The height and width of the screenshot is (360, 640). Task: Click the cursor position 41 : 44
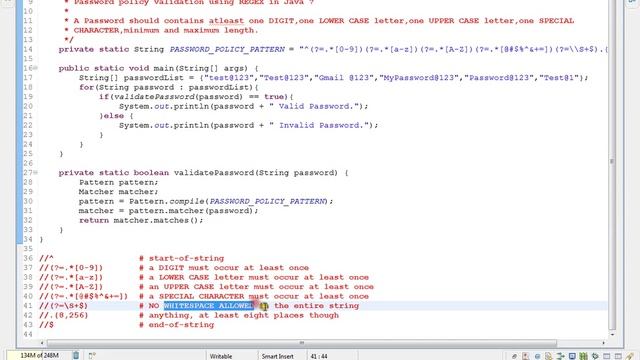319,356
